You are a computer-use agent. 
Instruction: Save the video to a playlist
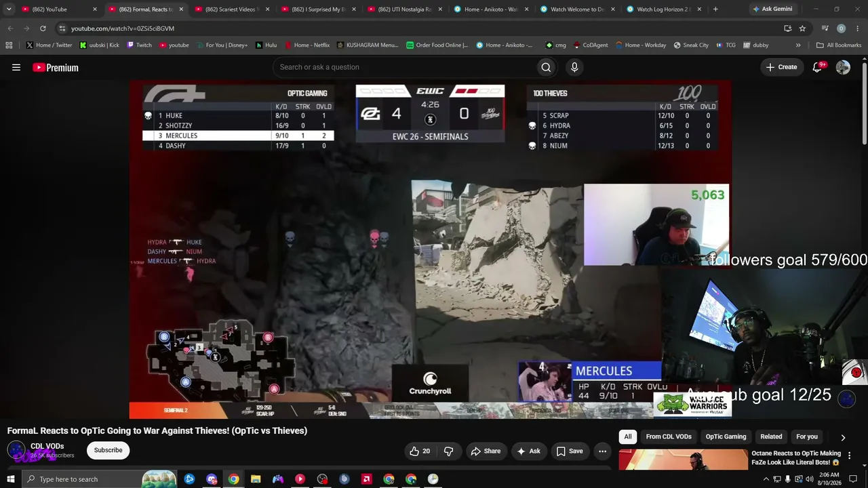click(570, 451)
